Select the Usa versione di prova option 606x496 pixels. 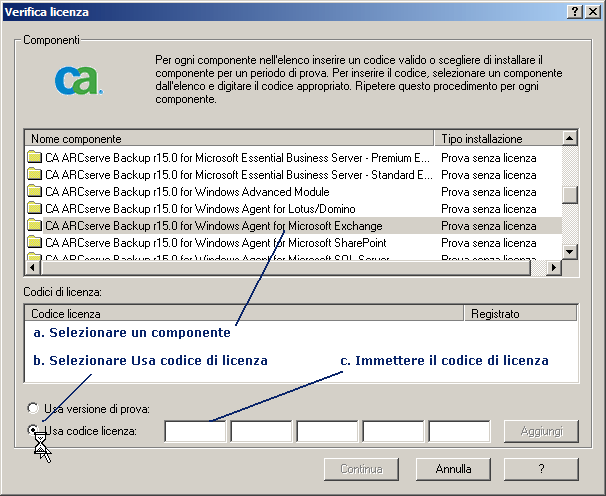[x=33, y=408]
